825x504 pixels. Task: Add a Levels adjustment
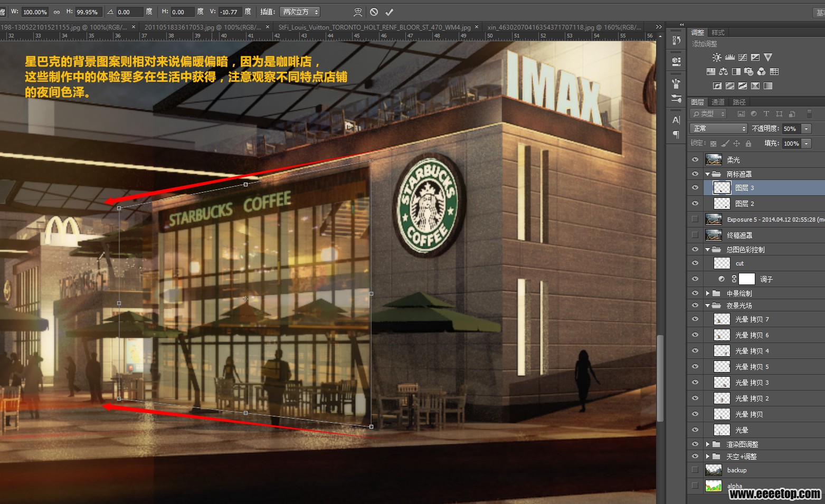[729, 57]
